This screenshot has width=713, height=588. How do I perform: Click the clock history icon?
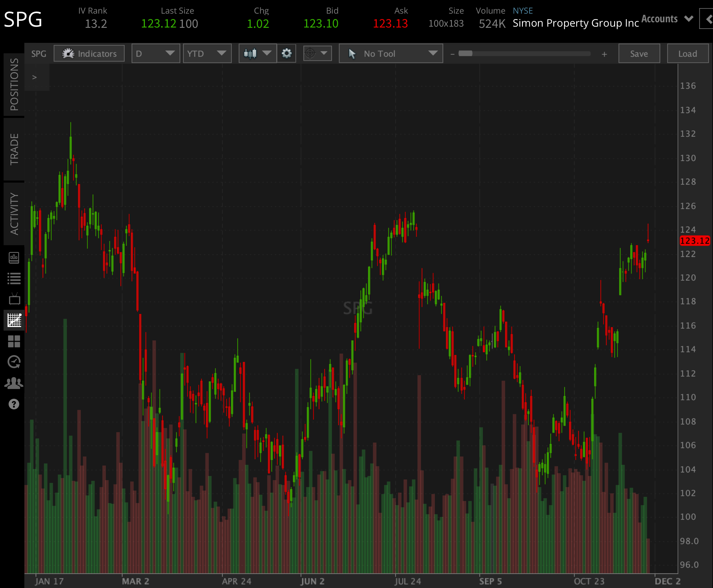14,362
